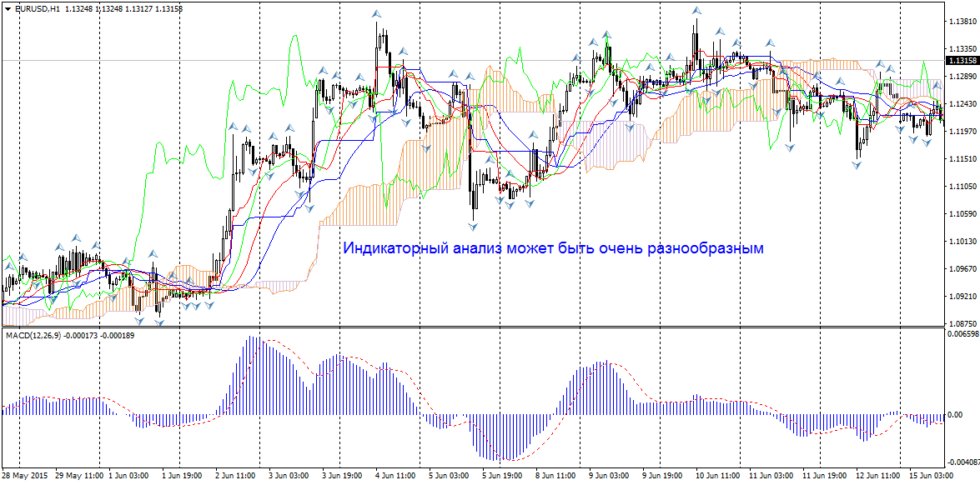Click the down fractal below the 5 Jun low
The image size is (980, 485).
(473, 225)
